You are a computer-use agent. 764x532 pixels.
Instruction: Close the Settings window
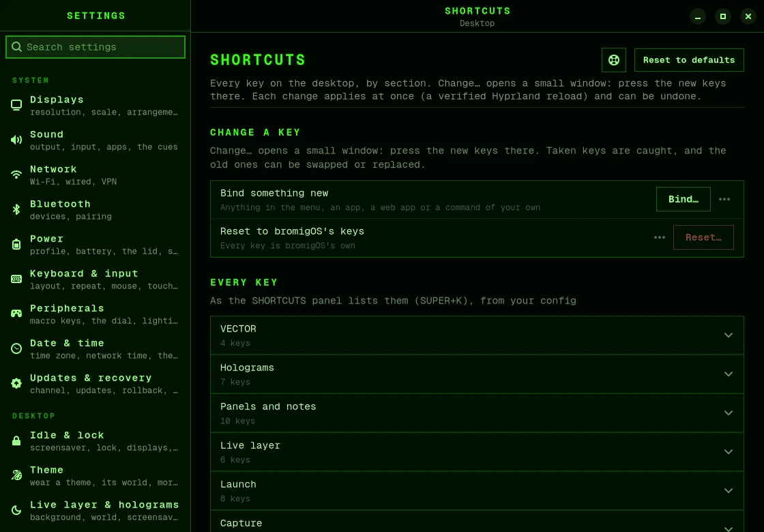pyautogui.click(x=748, y=16)
